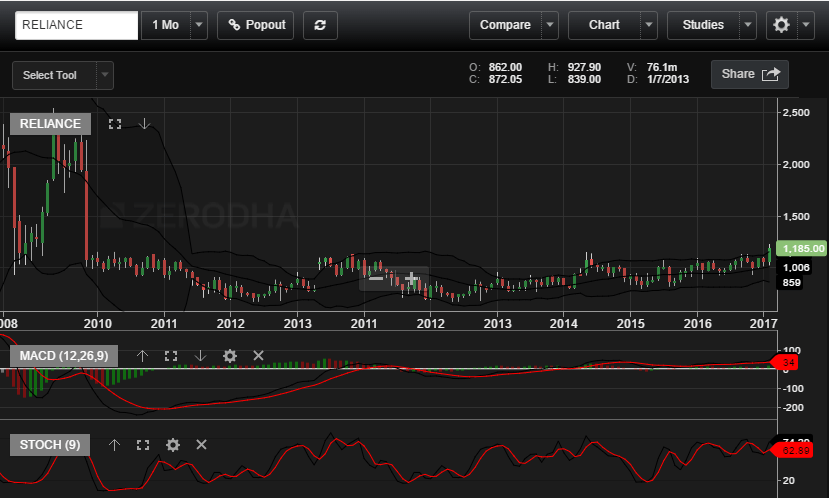Image resolution: width=829 pixels, height=498 pixels.
Task: Click the RELIANCE panel label
Action: pyautogui.click(x=50, y=124)
